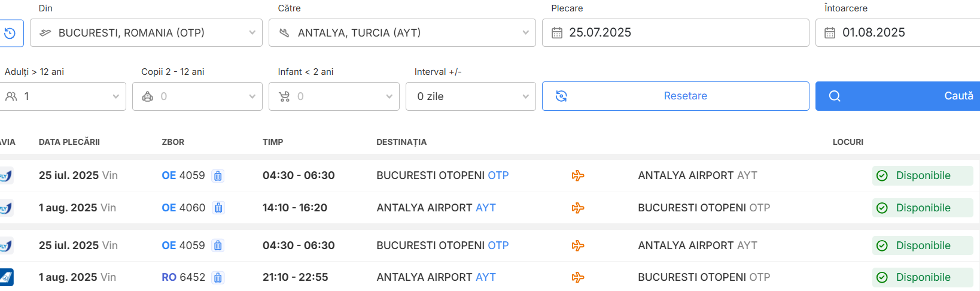Open the Din departure airport dropdown
980x291 pixels.
click(146, 33)
